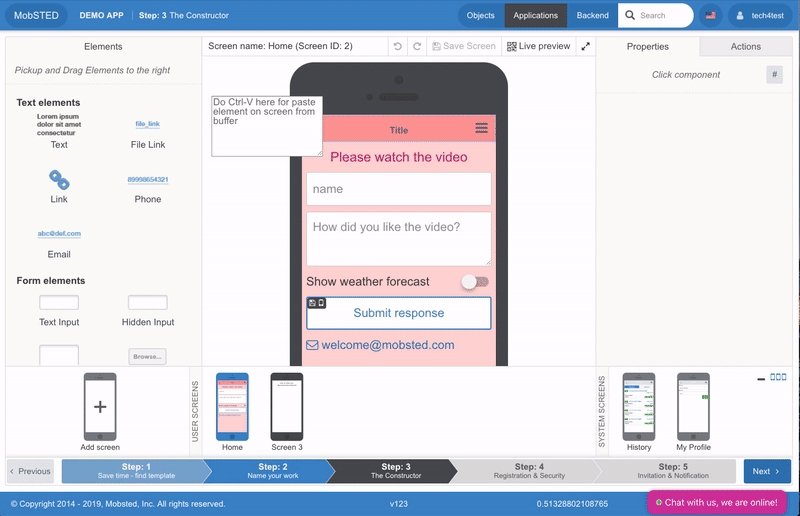
Task: Select the Phone element icon
Action: 148,180
